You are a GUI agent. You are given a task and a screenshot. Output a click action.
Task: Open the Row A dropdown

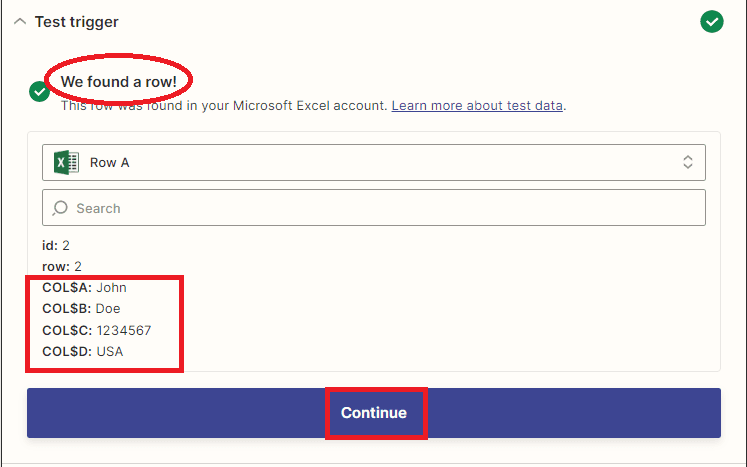point(373,162)
